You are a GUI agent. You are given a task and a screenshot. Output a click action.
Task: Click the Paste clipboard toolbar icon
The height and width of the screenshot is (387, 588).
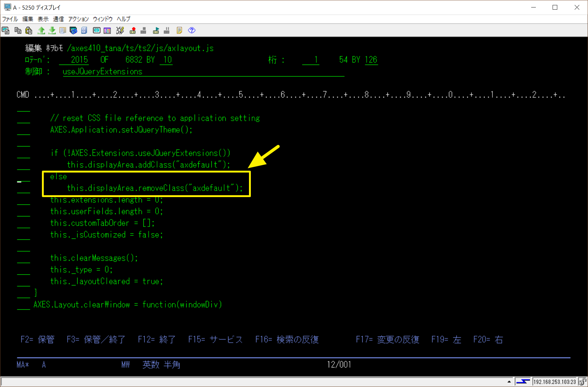[29, 30]
